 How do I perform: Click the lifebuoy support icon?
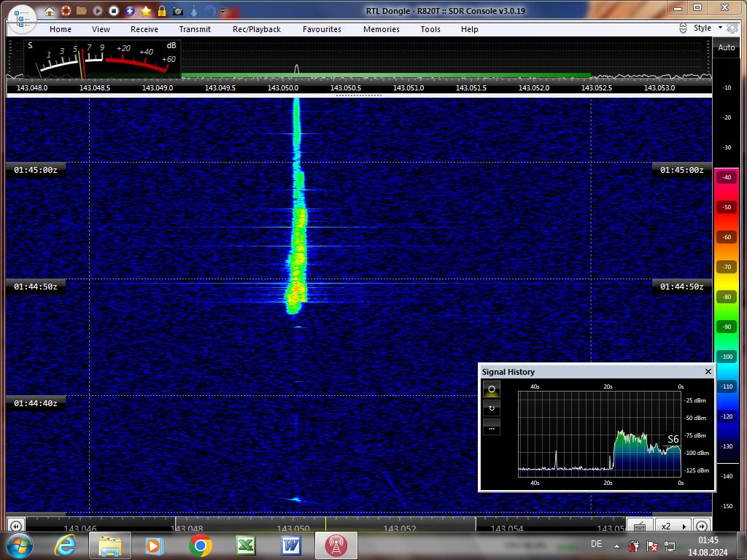click(66, 10)
